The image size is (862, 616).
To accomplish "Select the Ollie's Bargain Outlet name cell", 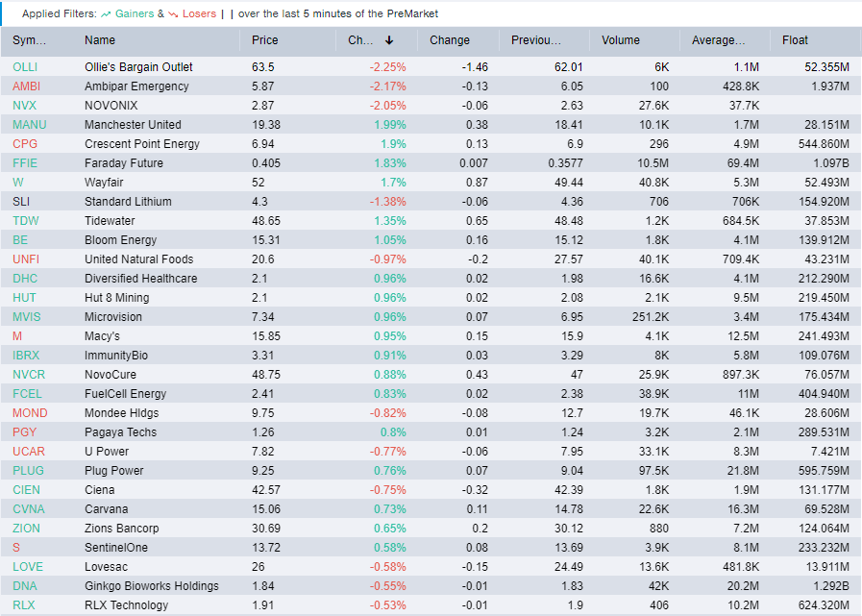I will [x=138, y=67].
